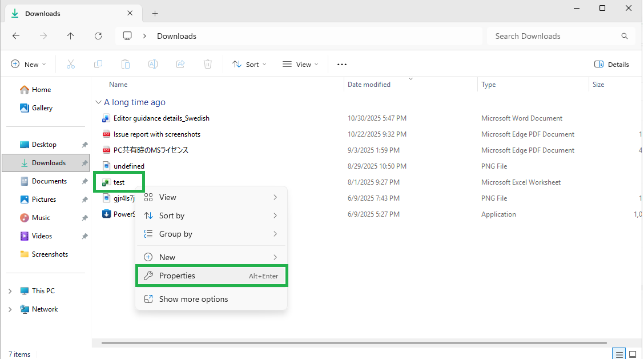The width and height of the screenshot is (644, 359).
Task: Click the chevron after PC icon in address bar
Action: 144,36
